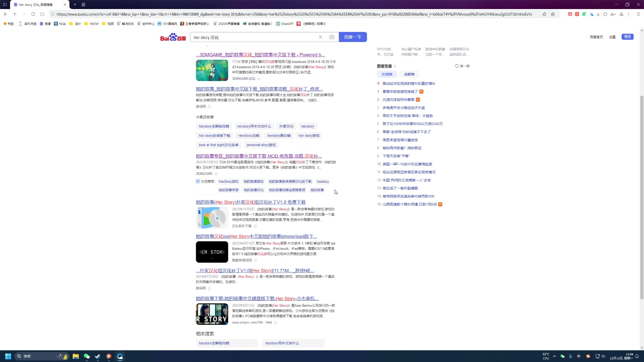Open the downloads arrow icon in toolbar
Screen dimensions: 644x362
(598, 14)
